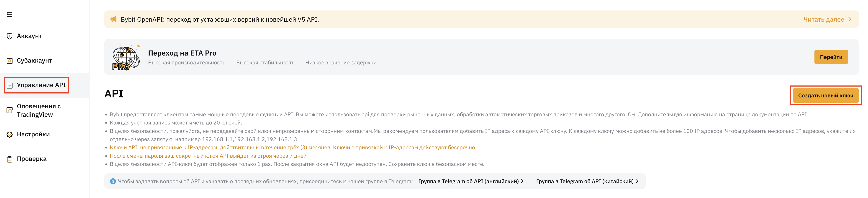Click chevron after the English Telegram group

(x=522, y=181)
